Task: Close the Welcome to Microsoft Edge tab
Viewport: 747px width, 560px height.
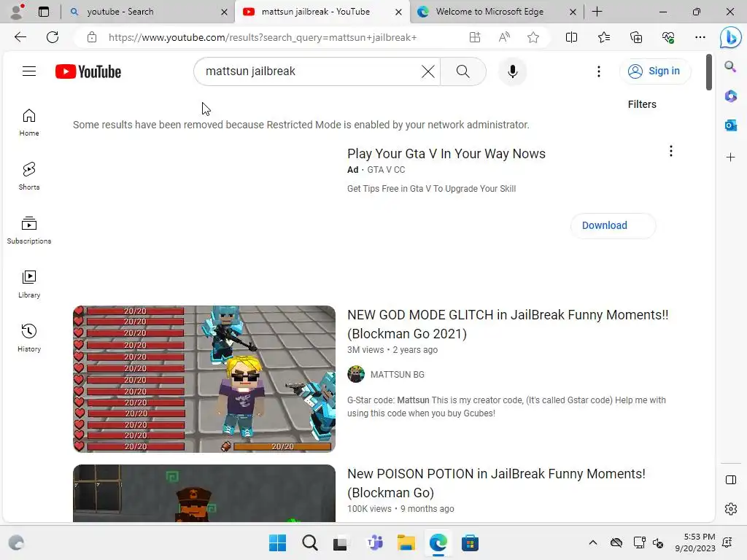Action: click(x=573, y=12)
